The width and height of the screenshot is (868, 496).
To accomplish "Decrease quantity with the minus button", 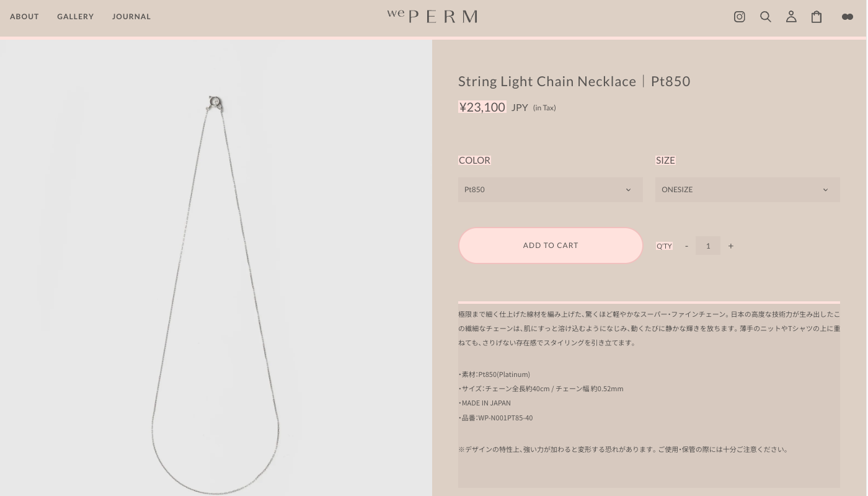I will [x=686, y=246].
